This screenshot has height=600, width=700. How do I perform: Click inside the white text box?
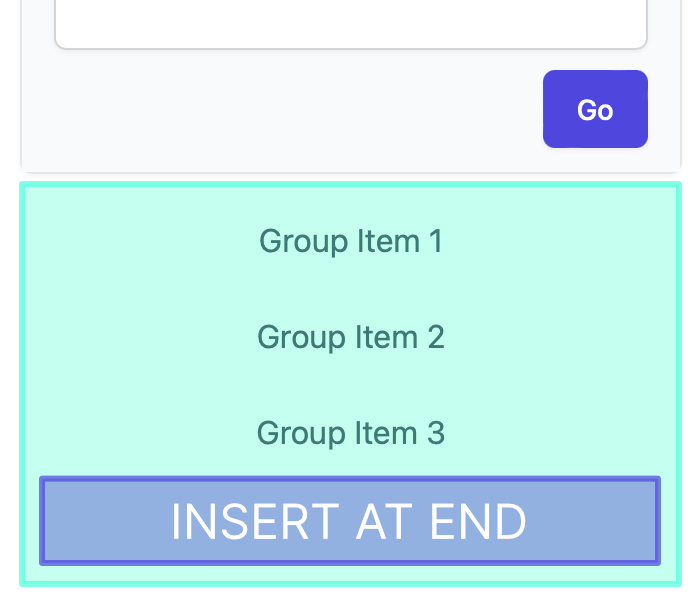pyautogui.click(x=351, y=23)
